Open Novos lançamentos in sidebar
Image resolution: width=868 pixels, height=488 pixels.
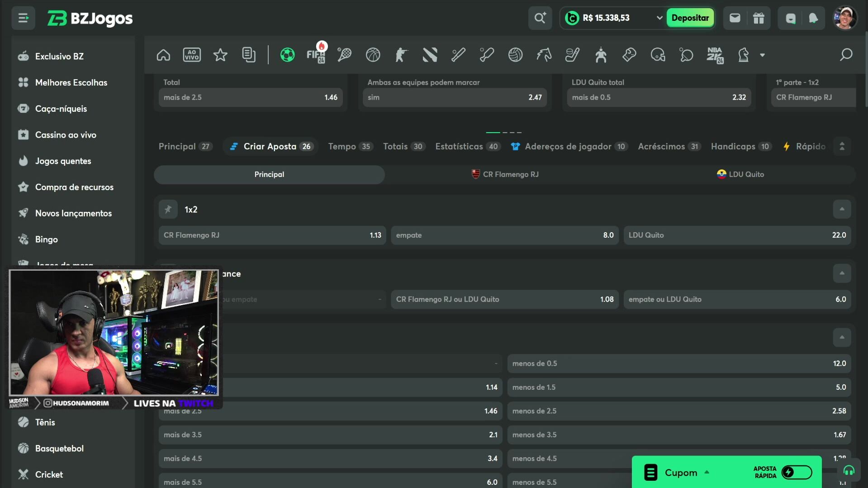72,213
